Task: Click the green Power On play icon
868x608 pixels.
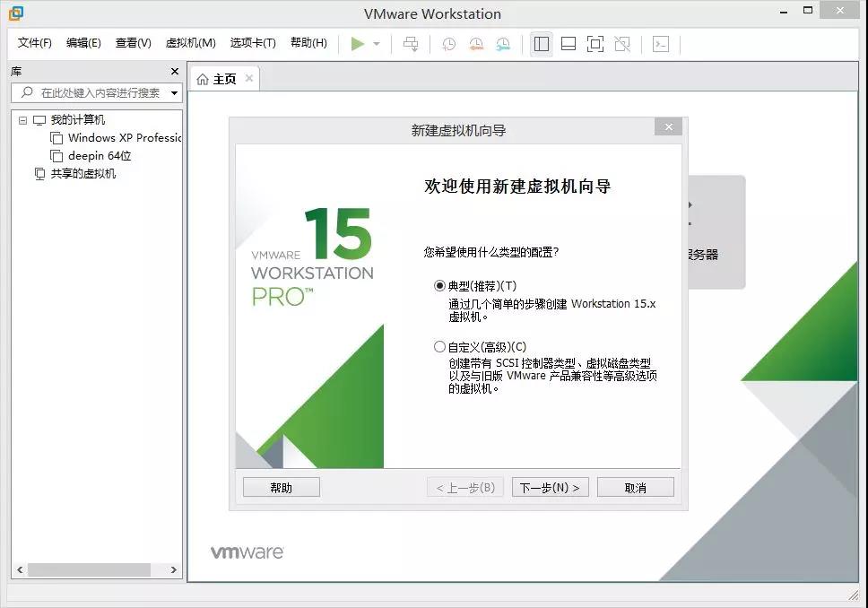Action: pos(358,44)
